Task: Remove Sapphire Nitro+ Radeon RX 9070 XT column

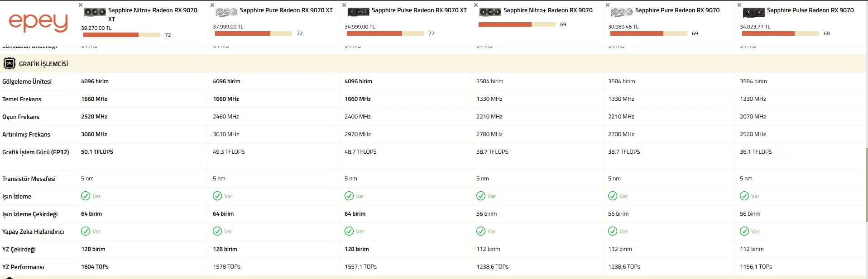Action: pos(81,5)
